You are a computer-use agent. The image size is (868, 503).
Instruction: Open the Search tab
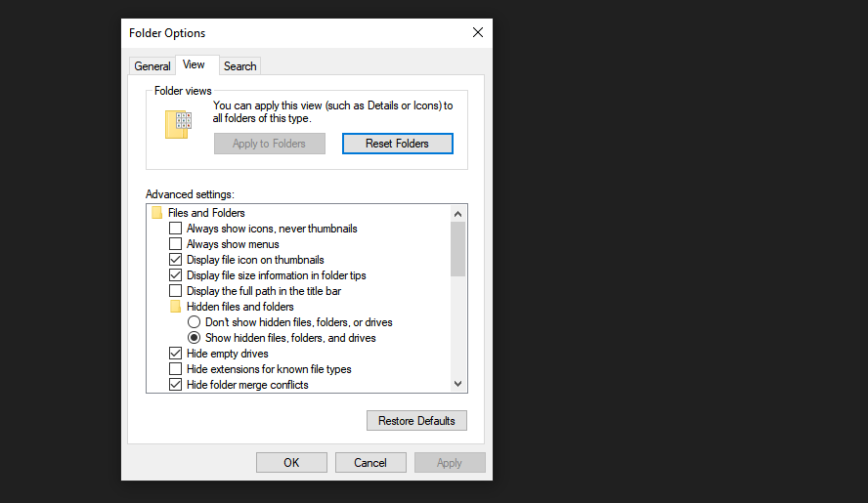(x=239, y=65)
